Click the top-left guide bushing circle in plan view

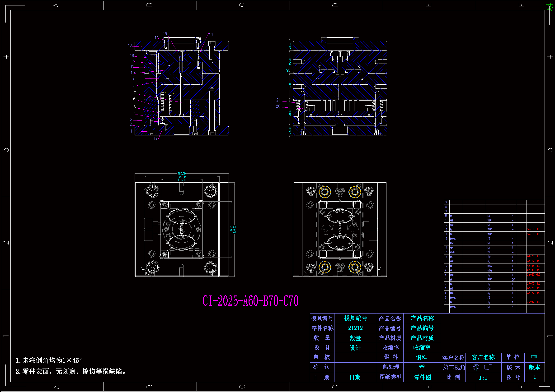tap(152, 191)
